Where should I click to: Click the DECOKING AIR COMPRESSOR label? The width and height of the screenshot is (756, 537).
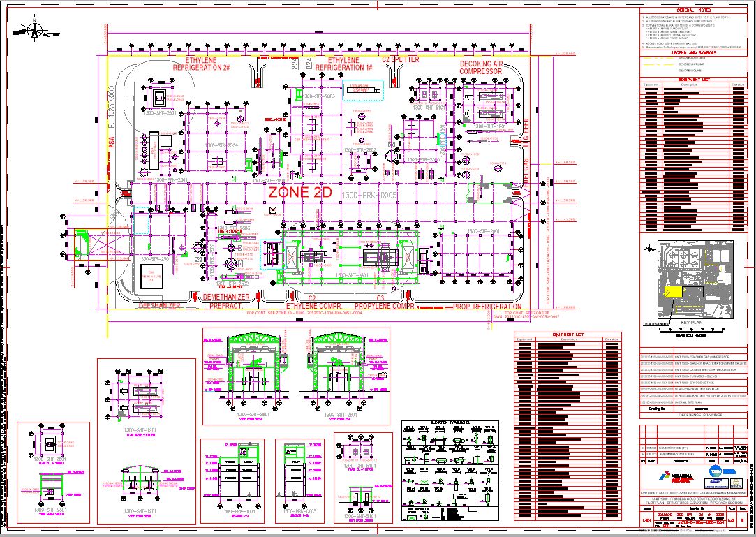(x=481, y=68)
